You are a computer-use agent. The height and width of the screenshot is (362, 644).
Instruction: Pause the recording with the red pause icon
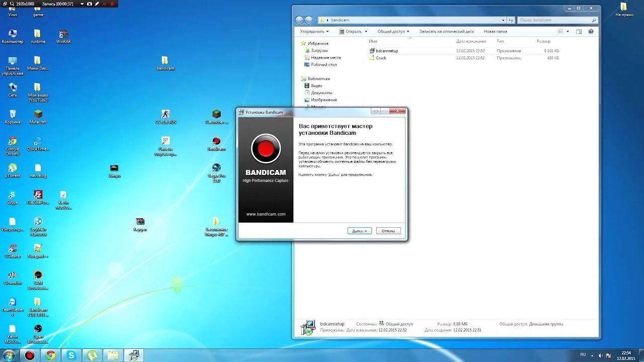tap(105, 4)
